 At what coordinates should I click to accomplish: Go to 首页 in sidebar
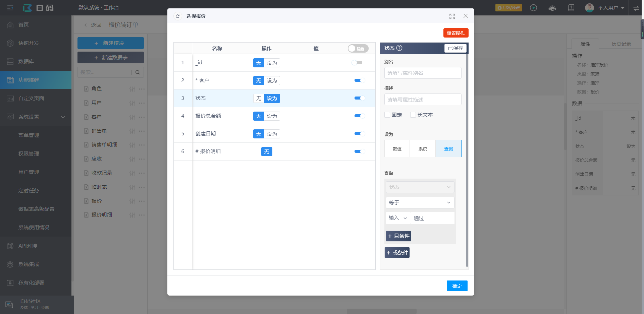(x=36, y=25)
